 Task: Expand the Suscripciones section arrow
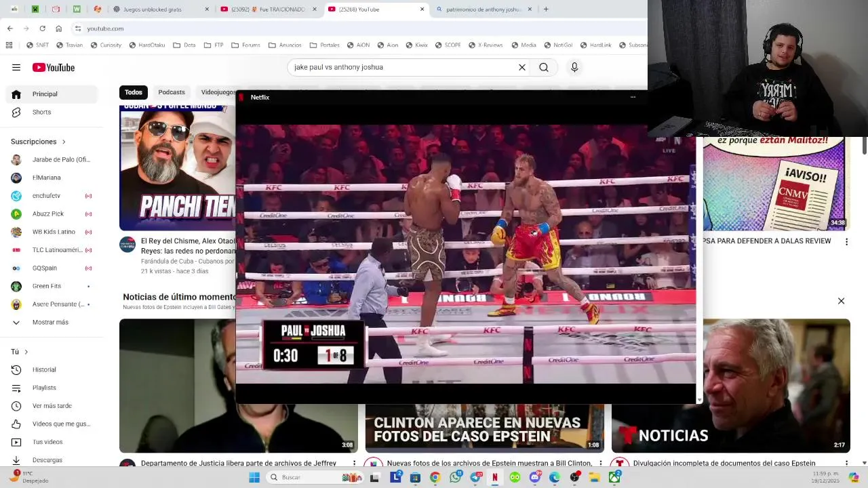pyautogui.click(x=64, y=142)
